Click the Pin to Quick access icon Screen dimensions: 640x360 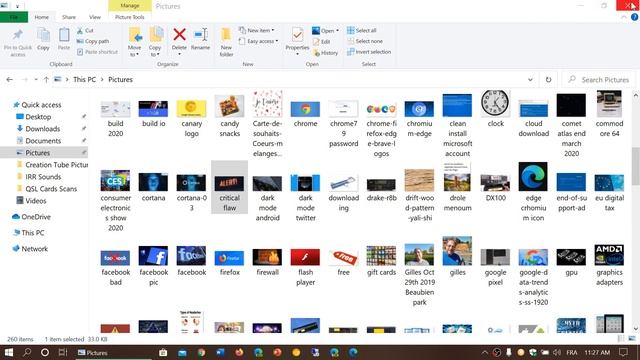[18, 36]
